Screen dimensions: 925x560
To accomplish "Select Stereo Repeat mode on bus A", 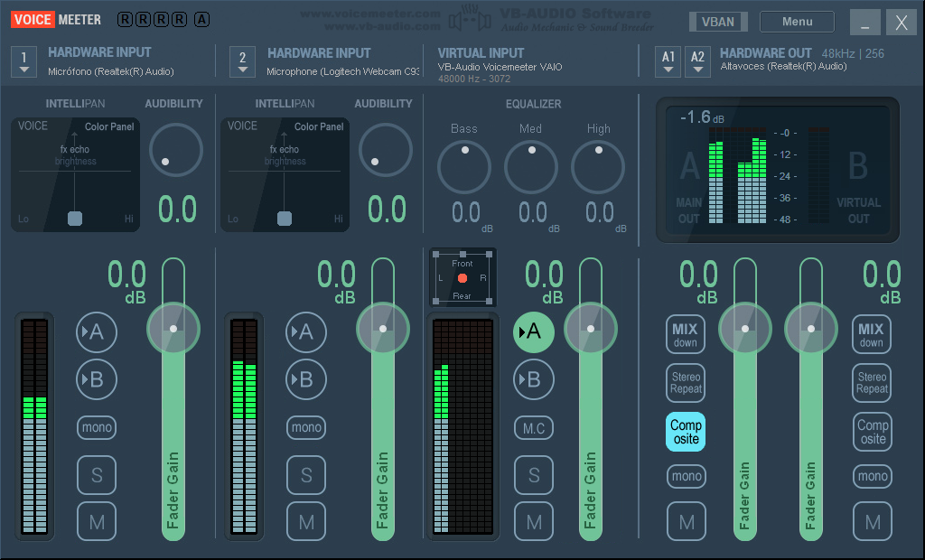I will (686, 383).
